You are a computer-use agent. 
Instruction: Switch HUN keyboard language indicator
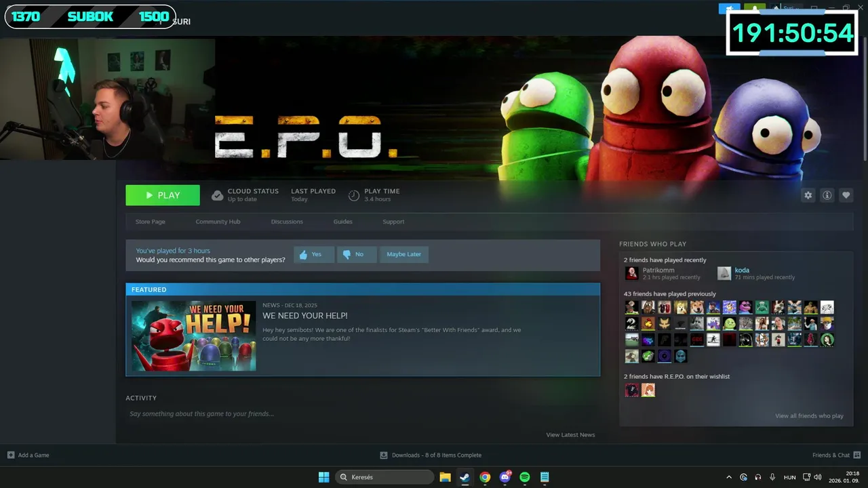790,477
